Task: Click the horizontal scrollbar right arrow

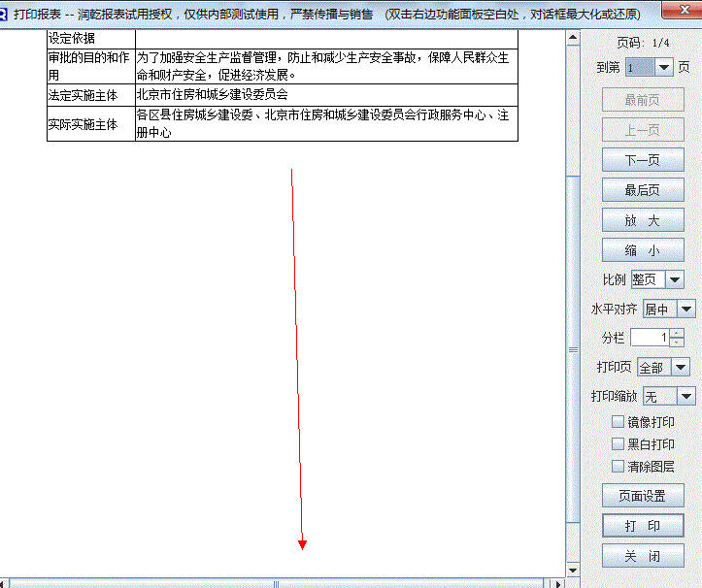Action: pyautogui.click(x=558, y=583)
